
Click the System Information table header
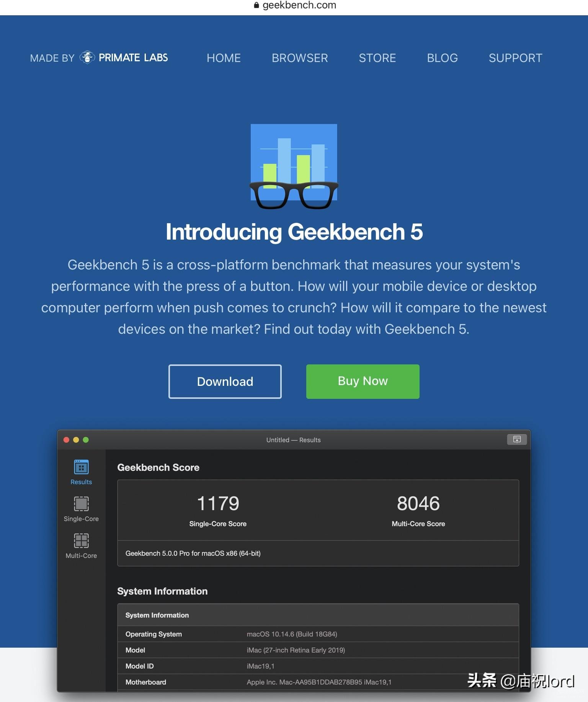[x=318, y=615]
